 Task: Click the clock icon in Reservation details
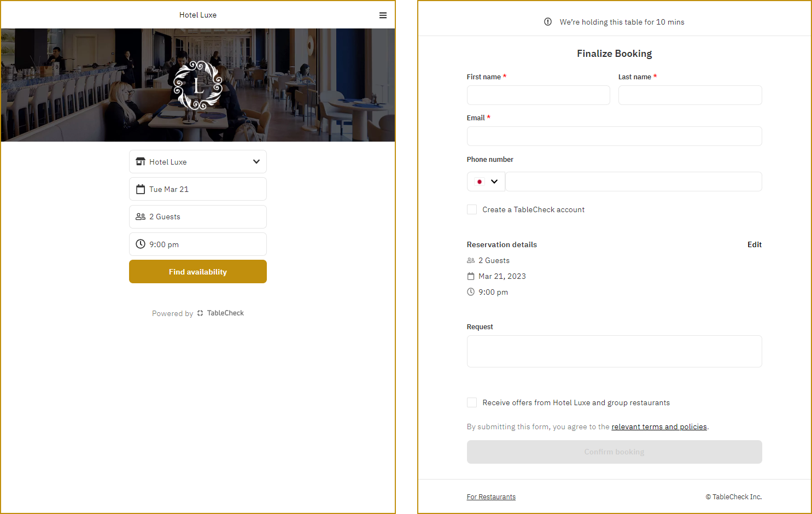tap(471, 292)
